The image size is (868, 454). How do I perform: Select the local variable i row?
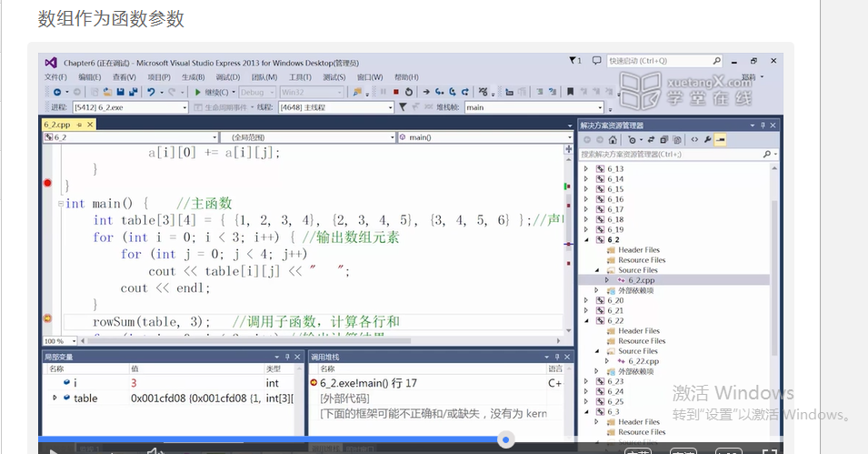click(172, 383)
